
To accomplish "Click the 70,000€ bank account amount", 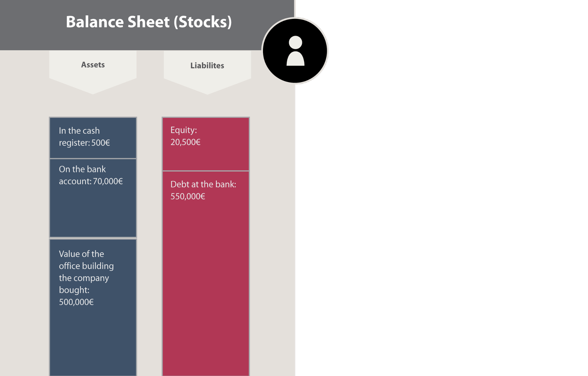I will (108, 181).
